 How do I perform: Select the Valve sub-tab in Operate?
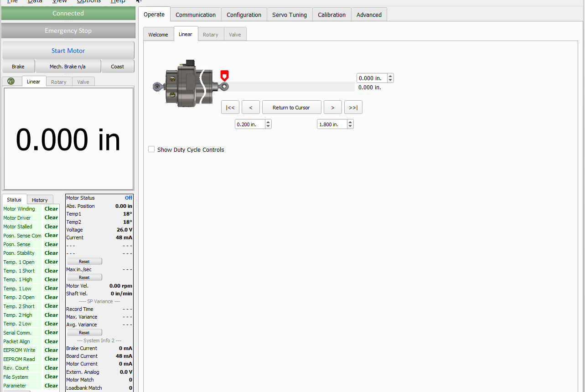tap(235, 34)
